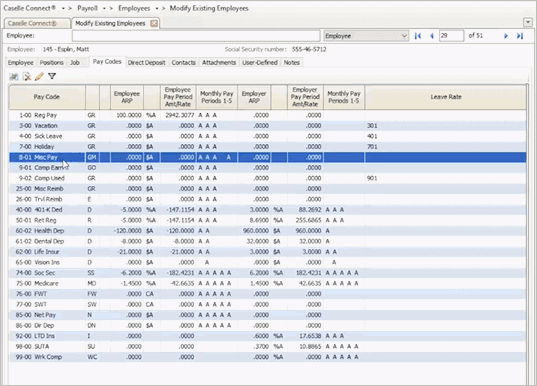
Task: Select the 74-00 Soc Sec row
Action: pos(267,273)
